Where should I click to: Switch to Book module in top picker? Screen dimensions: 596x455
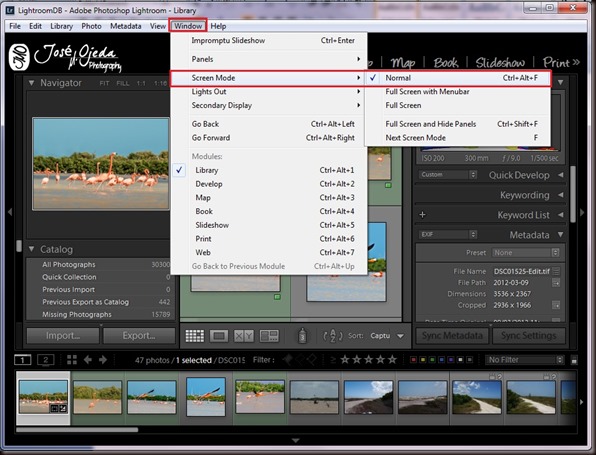tap(446, 62)
